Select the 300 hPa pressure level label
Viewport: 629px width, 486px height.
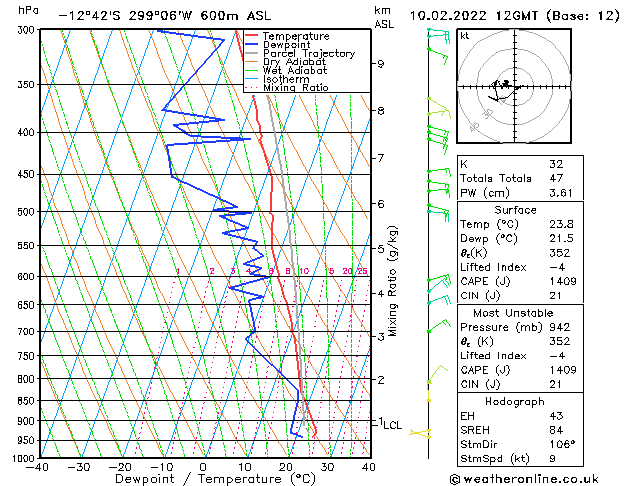pos(28,30)
